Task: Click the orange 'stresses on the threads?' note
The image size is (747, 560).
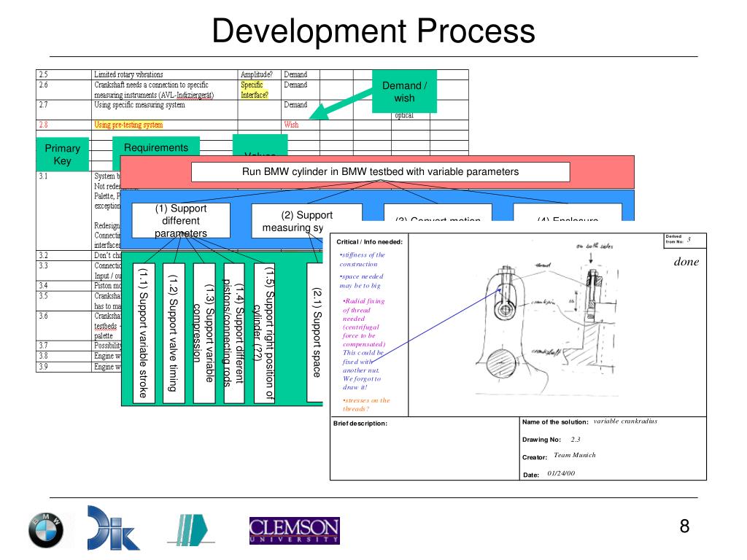Action: (x=366, y=404)
